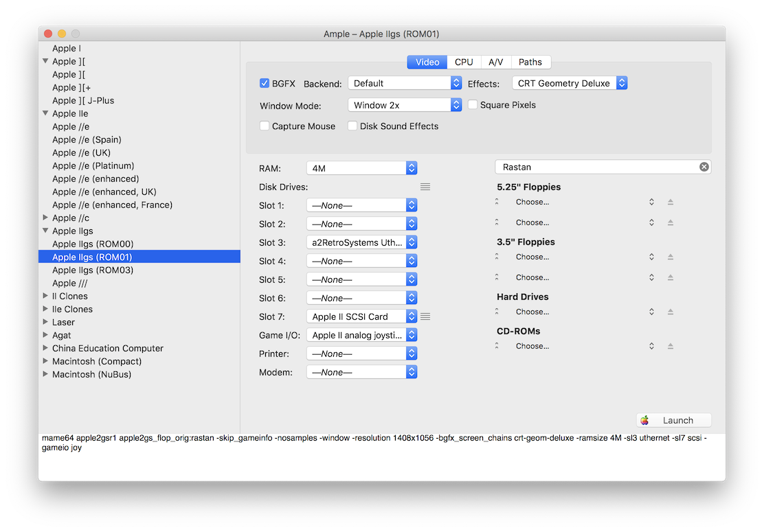The width and height of the screenshot is (764, 532).
Task: Choose a hard drive image file
Action: click(532, 312)
